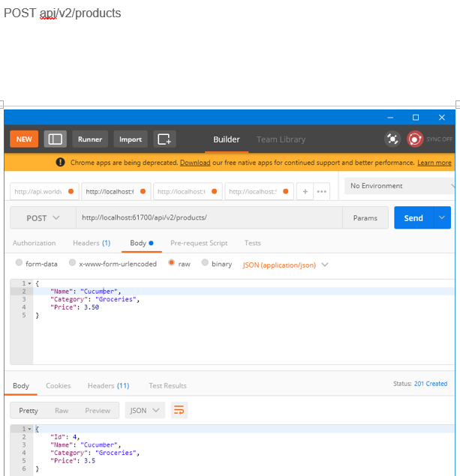
Task: Open the response Headers (11) tab
Action: (x=109, y=386)
